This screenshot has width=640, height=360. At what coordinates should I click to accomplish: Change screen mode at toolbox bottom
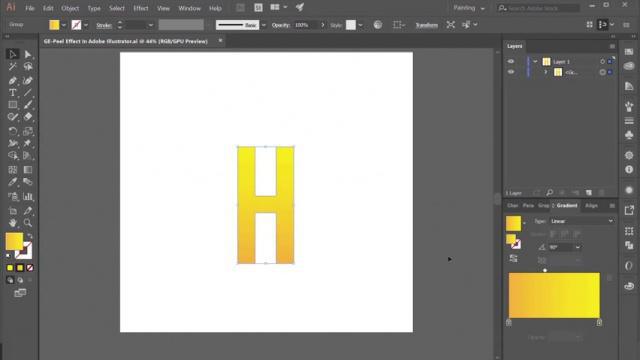[20, 293]
